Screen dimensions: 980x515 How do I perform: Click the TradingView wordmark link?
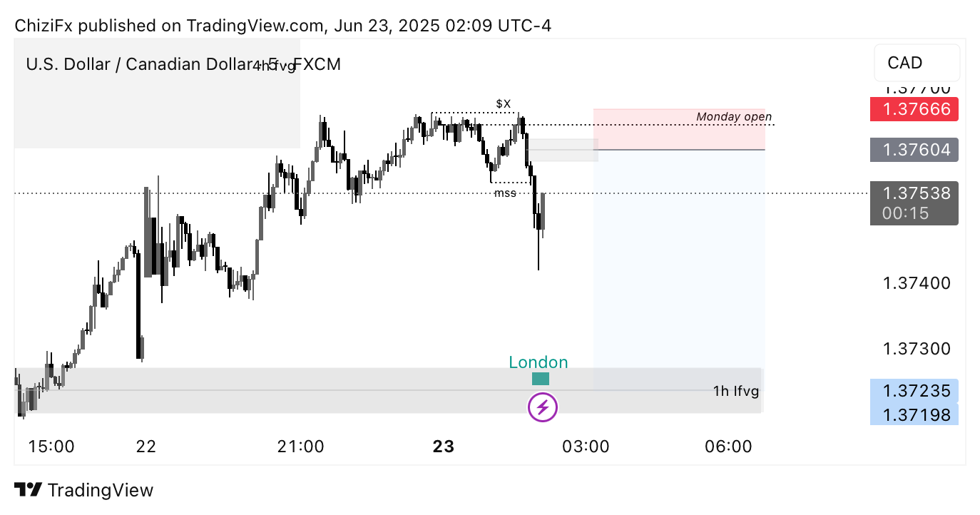coord(100,490)
